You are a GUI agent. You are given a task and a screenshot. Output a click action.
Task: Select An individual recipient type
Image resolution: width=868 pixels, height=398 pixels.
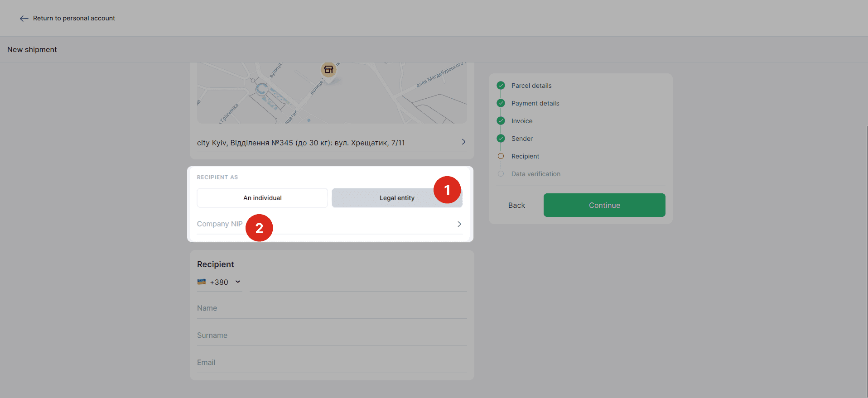262,198
